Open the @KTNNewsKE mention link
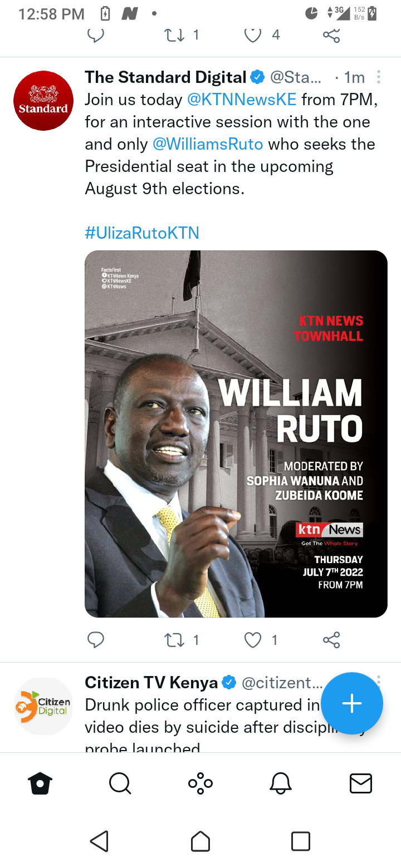Image resolution: width=401 pixels, height=868 pixels. pyautogui.click(x=242, y=100)
